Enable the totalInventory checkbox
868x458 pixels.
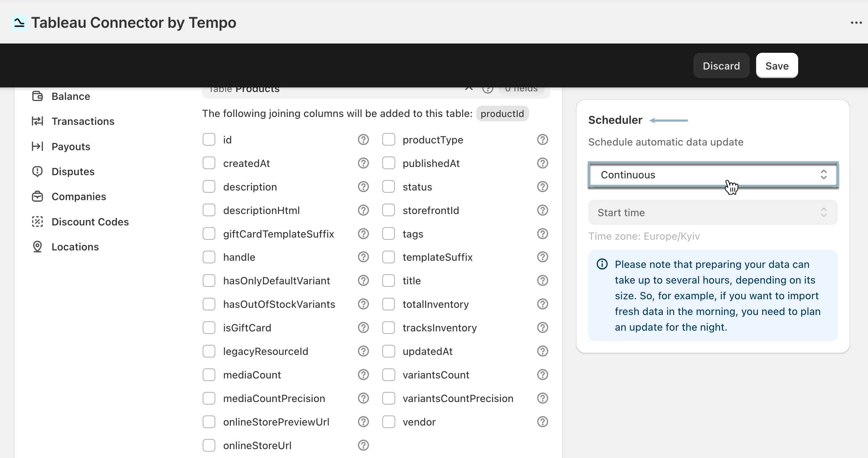point(389,304)
